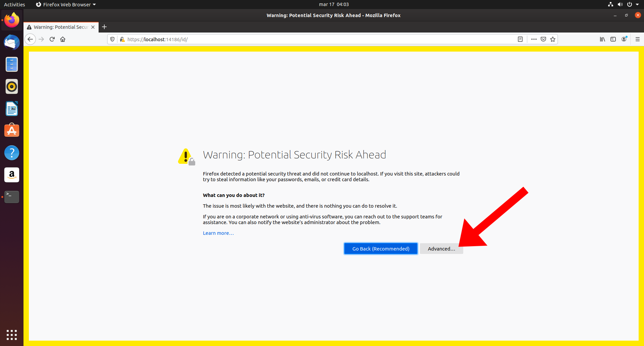The image size is (644, 346).
Task: Go back one page in Firefox
Action: (x=30, y=39)
